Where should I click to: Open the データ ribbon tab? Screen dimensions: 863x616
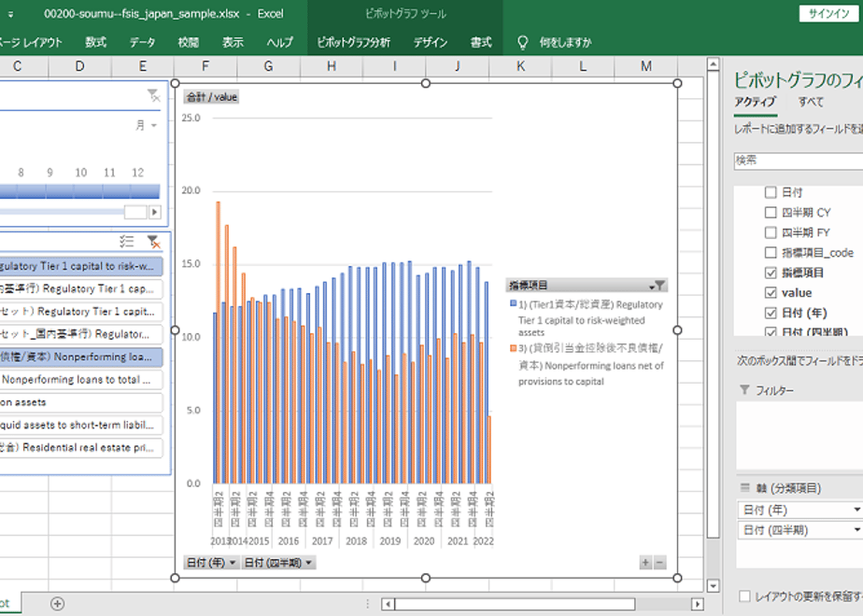click(x=142, y=42)
